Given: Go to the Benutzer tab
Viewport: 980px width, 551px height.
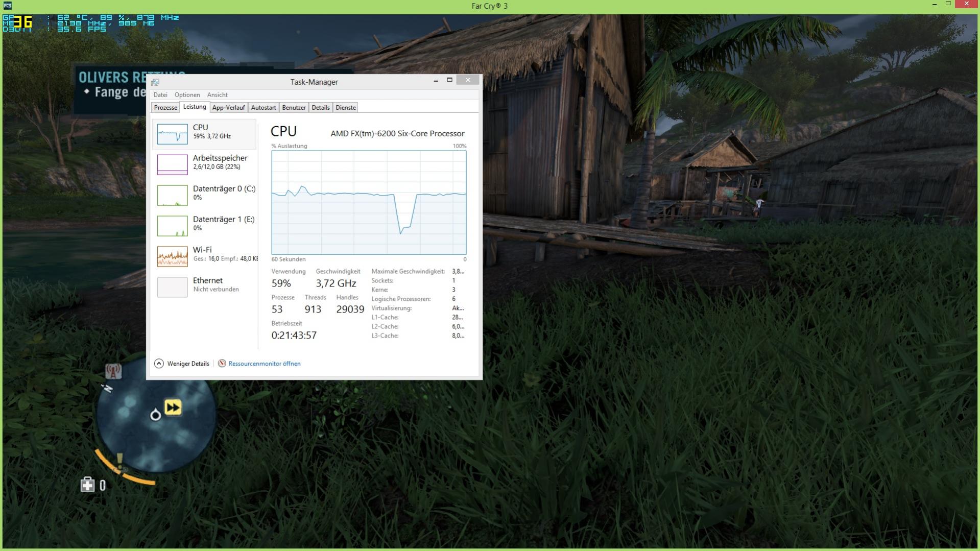Looking at the screenshot, I should click(x=294, y=108).
